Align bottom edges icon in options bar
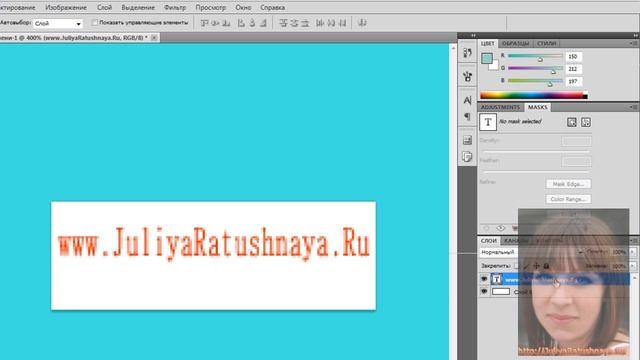 226,23
